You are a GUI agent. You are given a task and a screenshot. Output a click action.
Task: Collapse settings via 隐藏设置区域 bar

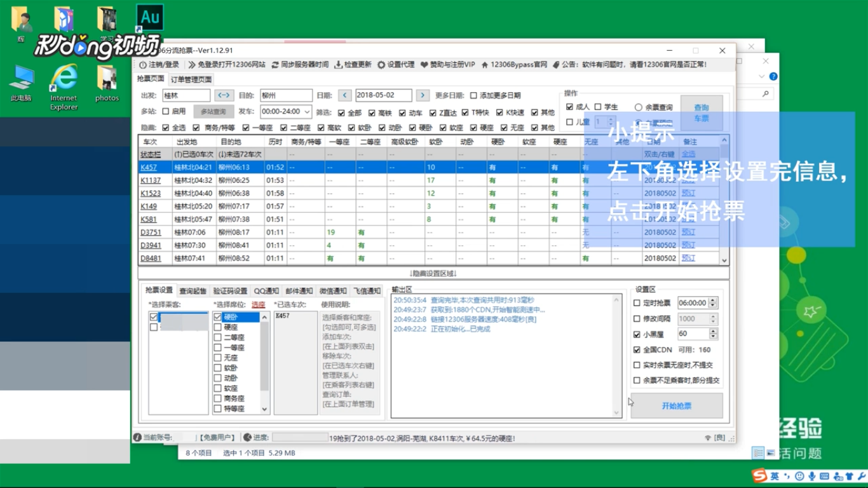tap(433, 273)
